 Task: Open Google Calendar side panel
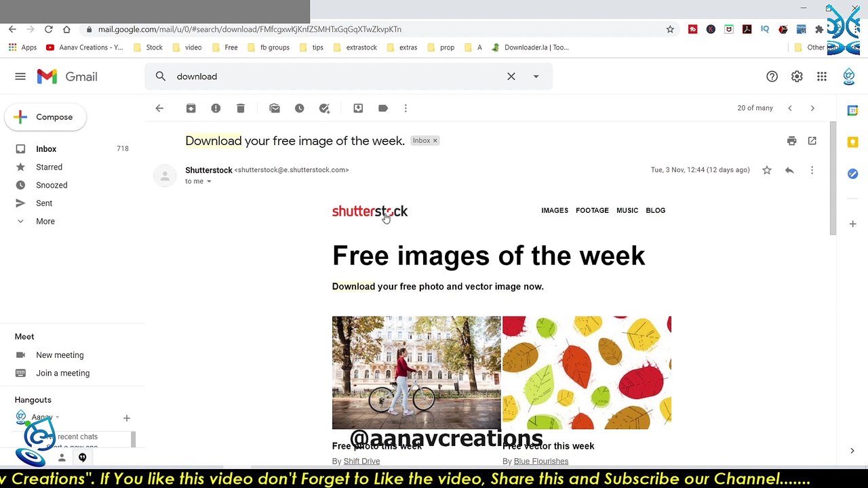[852, 110]
